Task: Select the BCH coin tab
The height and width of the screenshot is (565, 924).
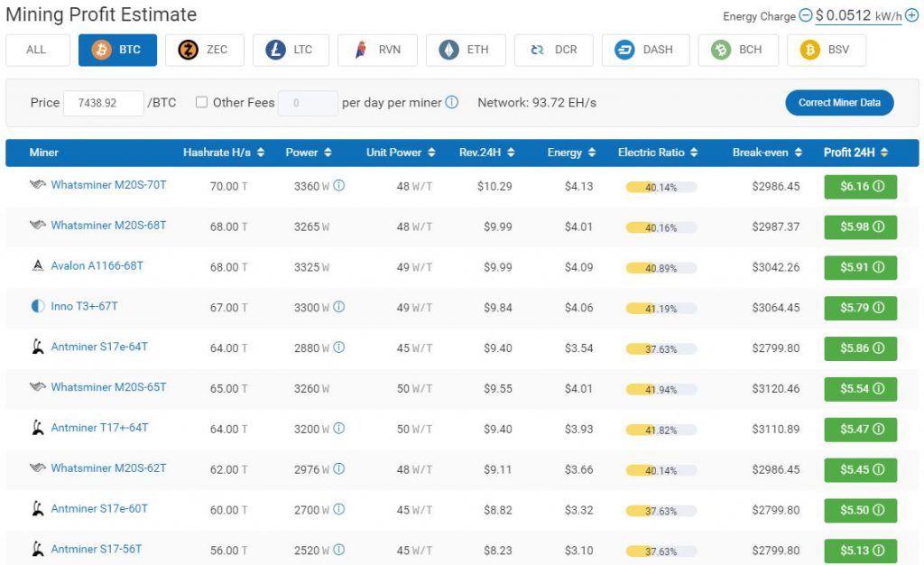Action: point(738,50)
